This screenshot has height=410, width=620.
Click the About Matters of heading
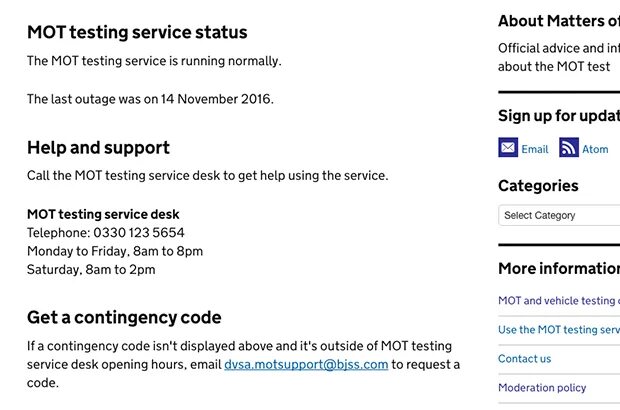pos(558,21)
